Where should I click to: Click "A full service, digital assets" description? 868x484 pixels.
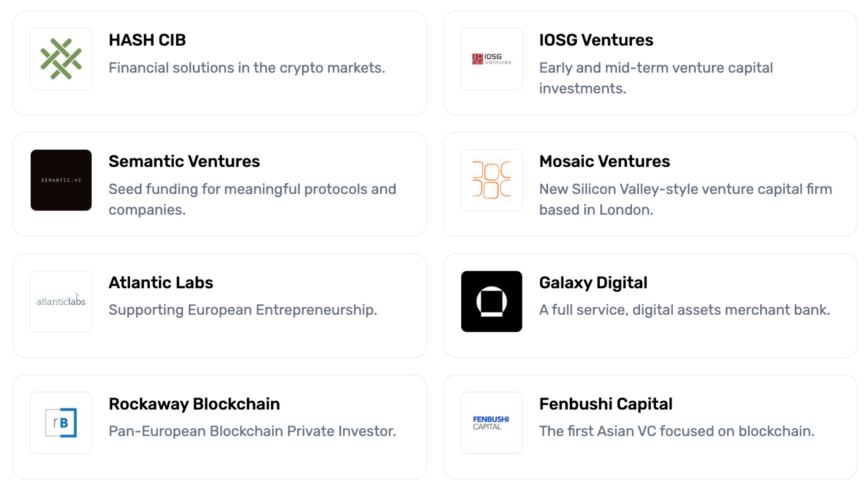[x=684, y=310]
